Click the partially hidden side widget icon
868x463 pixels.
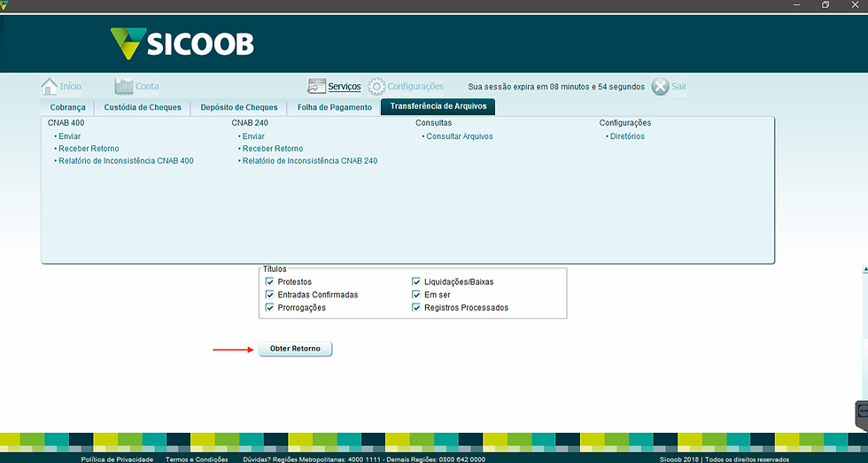point(862,412)
